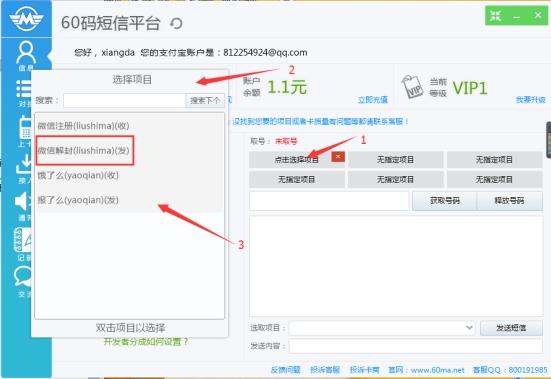Select 饿了么(yaoqian)(收) list item

click(78, 175)
